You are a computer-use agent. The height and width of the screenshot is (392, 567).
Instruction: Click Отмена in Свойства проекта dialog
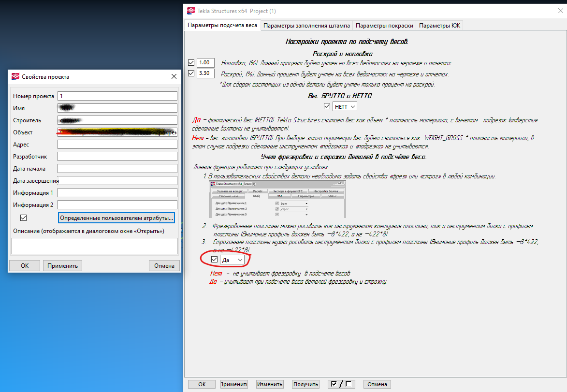click(x=164, y=265)
